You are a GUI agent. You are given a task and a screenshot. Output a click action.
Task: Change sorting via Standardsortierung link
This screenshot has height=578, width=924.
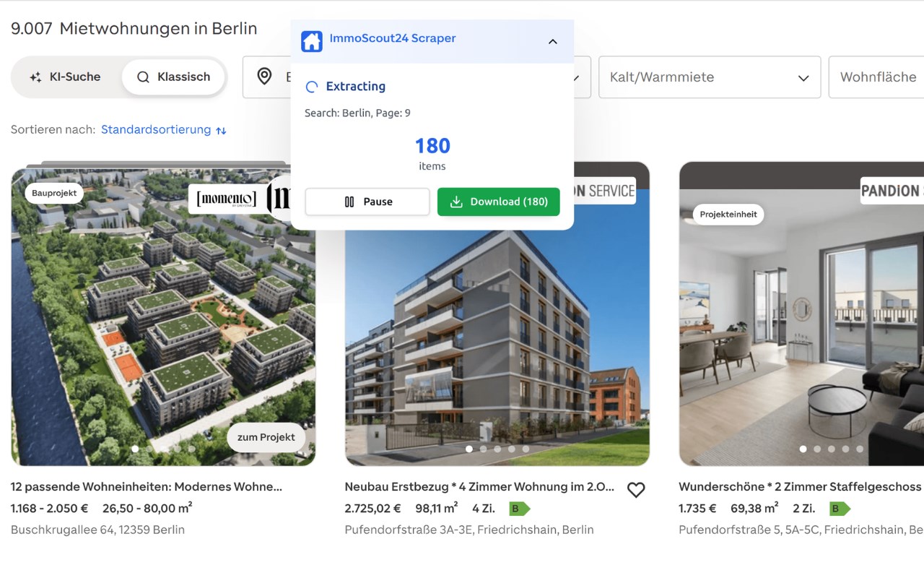[156, 129]
